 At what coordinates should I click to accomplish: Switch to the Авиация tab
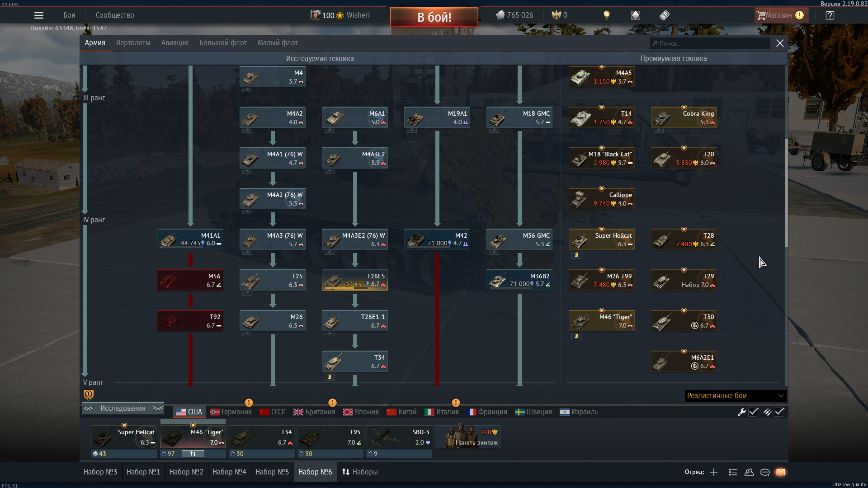pyautogui.click(x=175, y=43)
